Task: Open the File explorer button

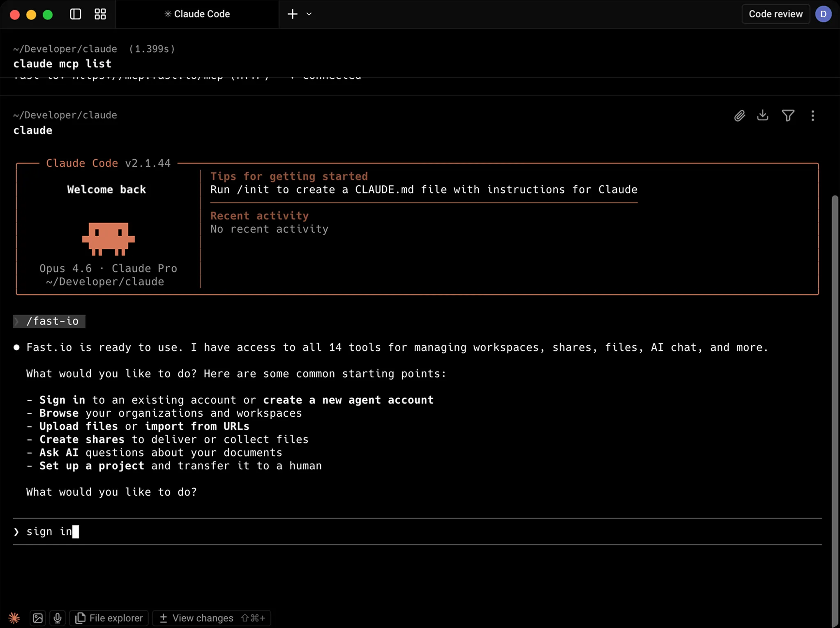Action: point(109,618)
